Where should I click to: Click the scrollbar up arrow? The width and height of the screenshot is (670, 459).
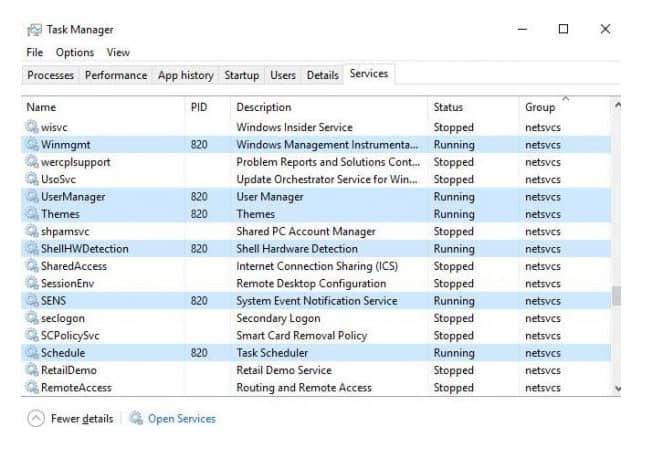pyautogui.click(x=617, y=105)
